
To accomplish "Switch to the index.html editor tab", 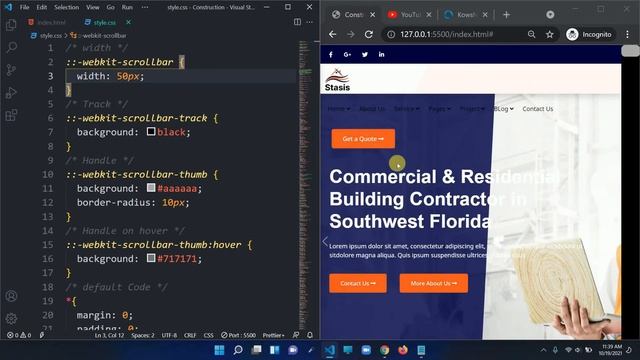I will click(x=47, y=22).
